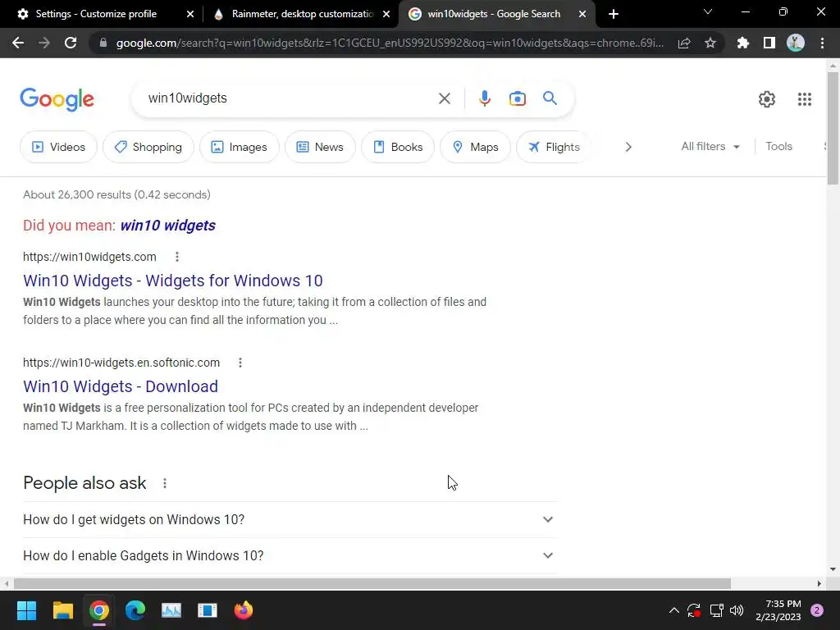Open Firefox from the taskbar
This screenshot has width=840, height=630.
[x=243, y=610]
